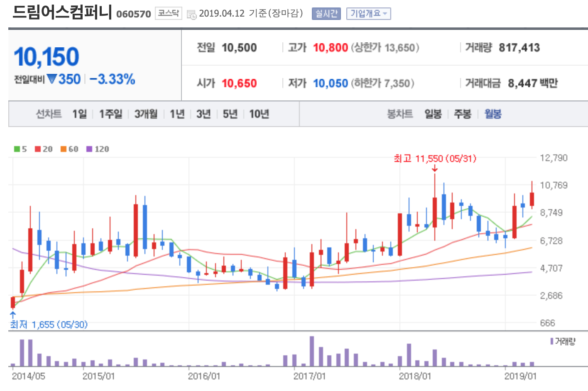Open the 기업개요 dropdown

pyautogui.click(x=369, y=14)
